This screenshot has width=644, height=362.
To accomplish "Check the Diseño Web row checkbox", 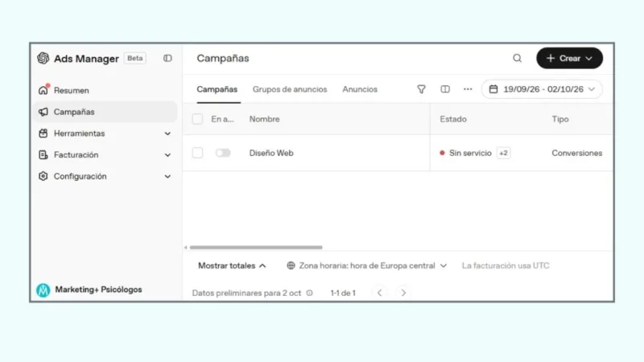I will [x=197, y=153].
